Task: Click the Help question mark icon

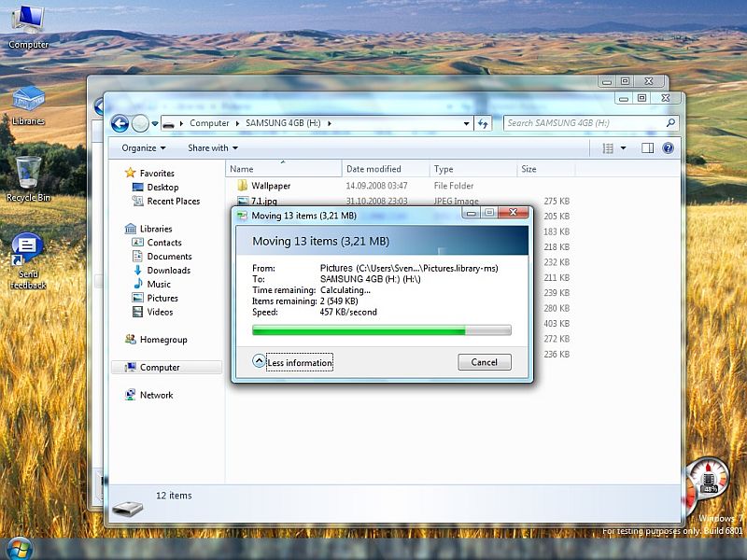Action: 668,148
